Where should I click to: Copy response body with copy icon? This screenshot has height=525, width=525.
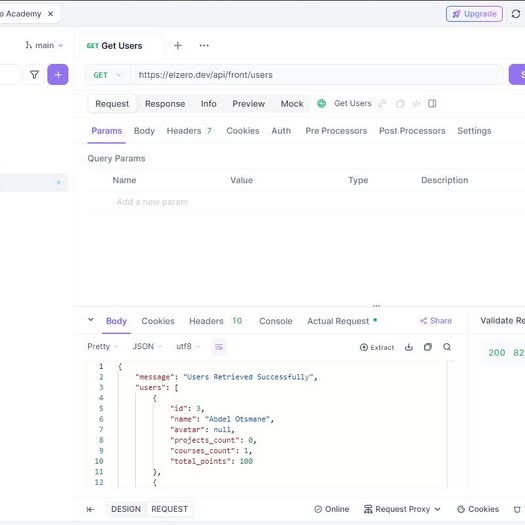click(x=428, y=347)
